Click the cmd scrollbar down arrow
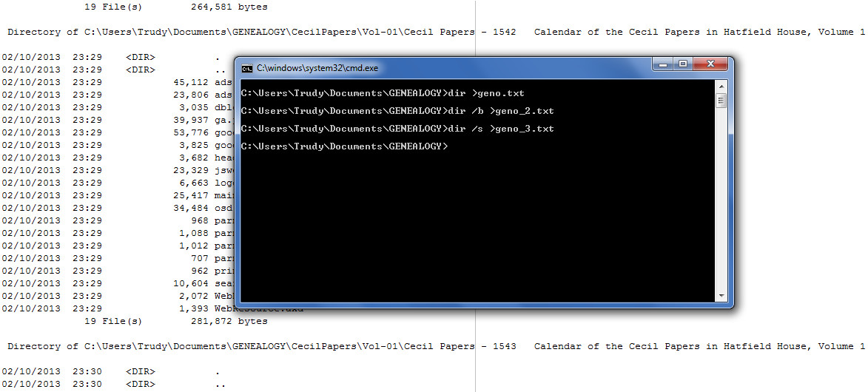The image size is (868, 392). point(721,296)
